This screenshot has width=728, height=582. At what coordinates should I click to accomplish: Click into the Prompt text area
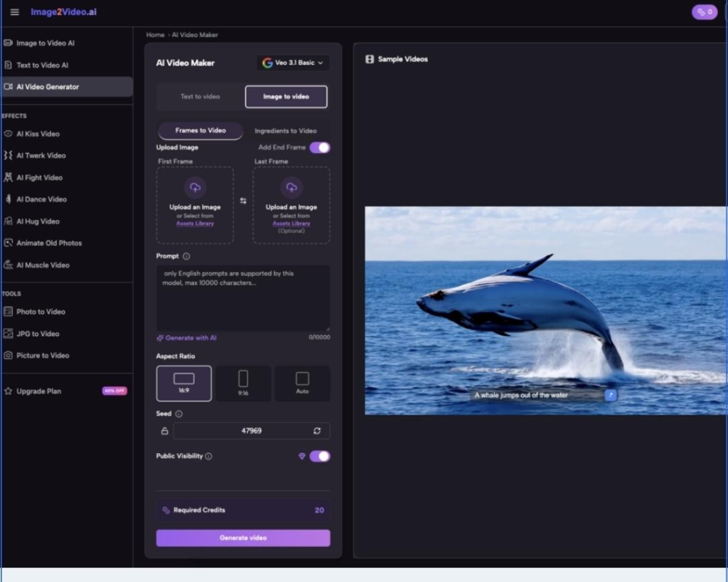click(243, 299)
